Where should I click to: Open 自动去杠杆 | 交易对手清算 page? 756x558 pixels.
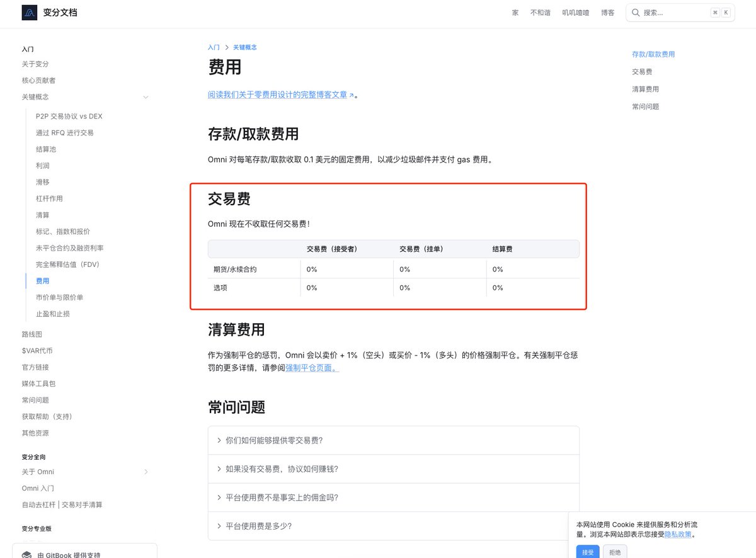pos(62,504)
